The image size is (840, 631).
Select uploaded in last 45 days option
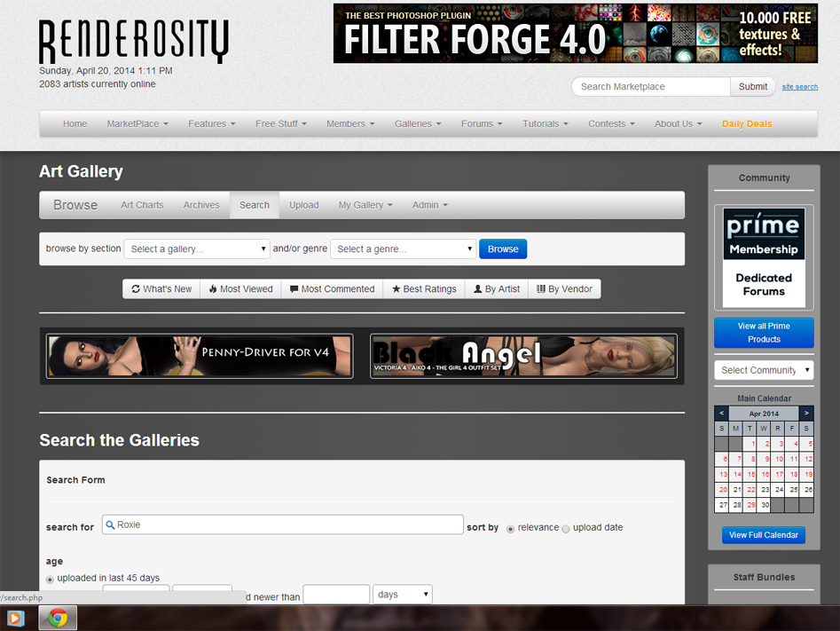click(50, 580)
